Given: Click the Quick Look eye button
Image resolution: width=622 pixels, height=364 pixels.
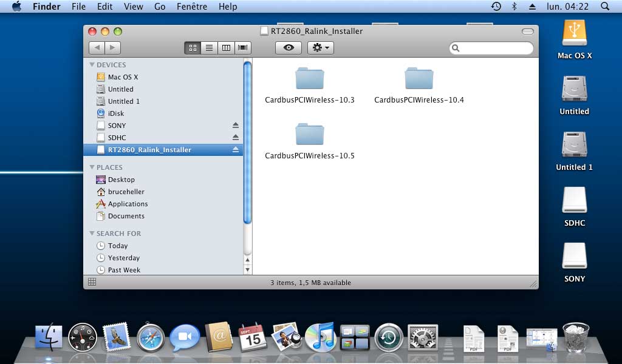Looking at the screenshot, I should [x=289, y=48].
